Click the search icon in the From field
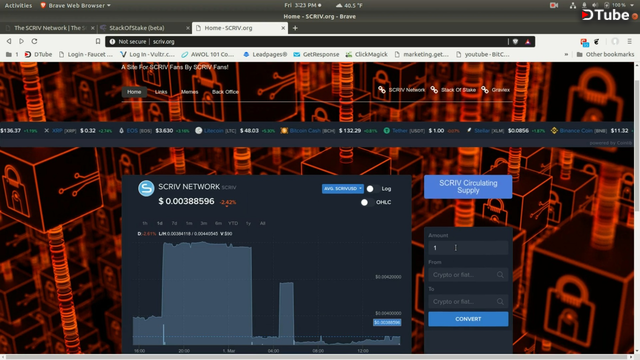Image resolution: width=640 pixels, height=360 pixels. pyautogui.click(x=500, y=275)
